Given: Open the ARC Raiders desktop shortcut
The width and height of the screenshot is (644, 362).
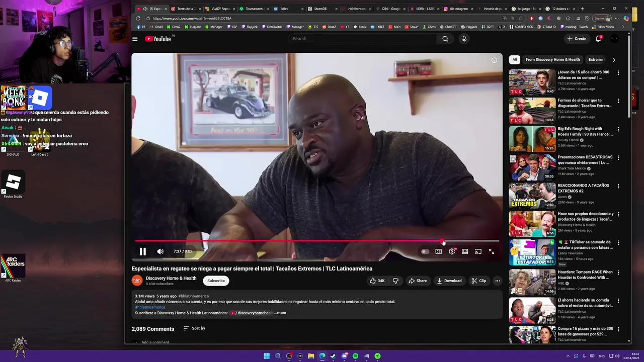Looking at the screenshot, I should 13,268.
